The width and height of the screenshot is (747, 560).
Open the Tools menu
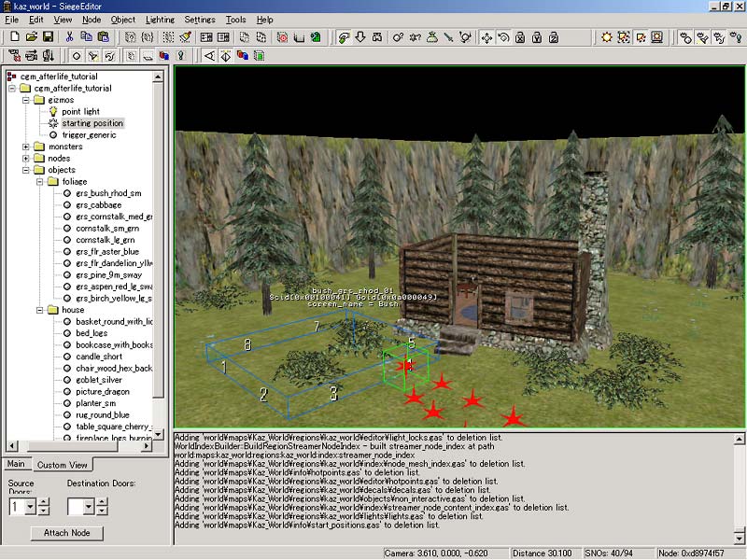coord(235,20)
